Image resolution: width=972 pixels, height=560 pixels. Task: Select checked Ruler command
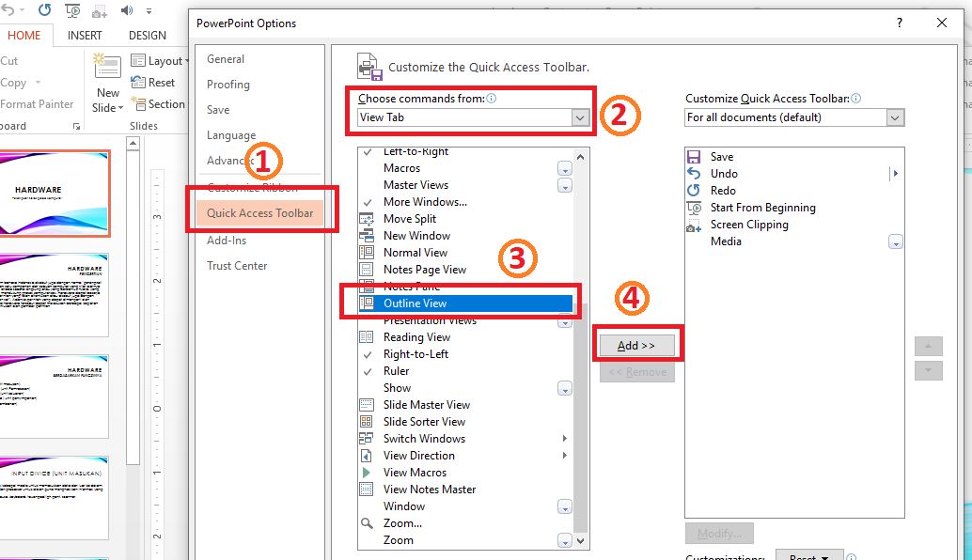[465, 370]
